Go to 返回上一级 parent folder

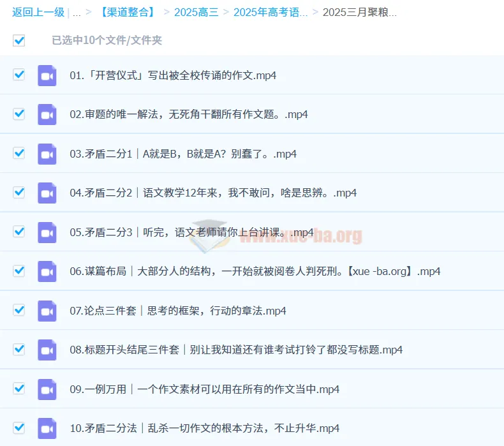[x=38, y=12]
